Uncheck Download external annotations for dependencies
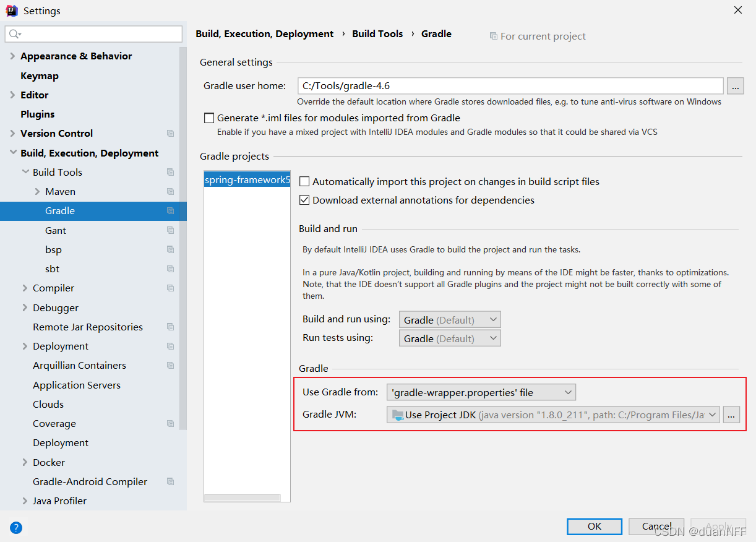 coord(304,200)
